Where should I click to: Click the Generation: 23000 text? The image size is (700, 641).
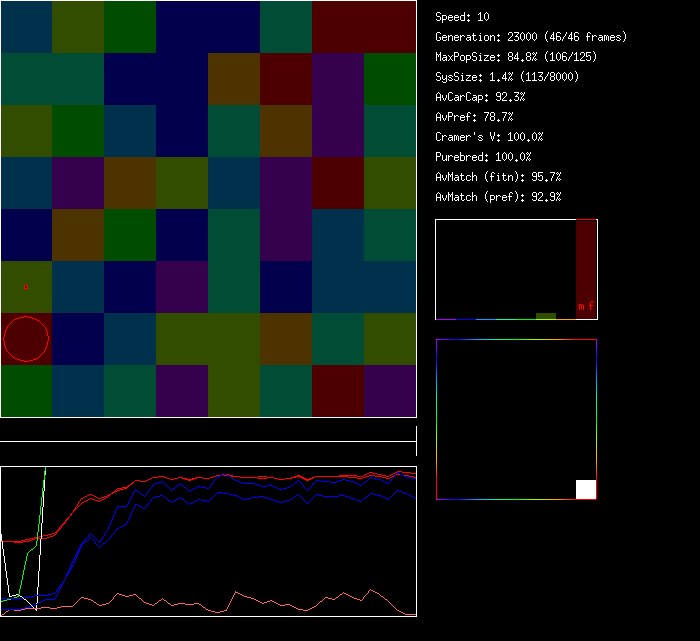pos(531,37)
